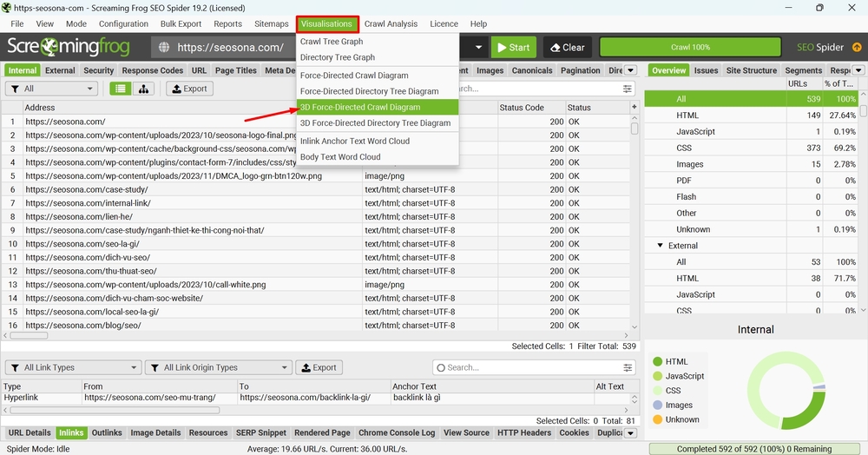Switch to tree view icon
The image size is (868, 455).
pos(143,89)
